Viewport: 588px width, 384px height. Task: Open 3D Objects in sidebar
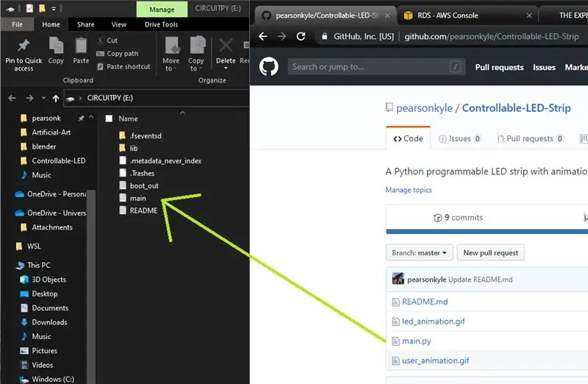click(43, 280)
